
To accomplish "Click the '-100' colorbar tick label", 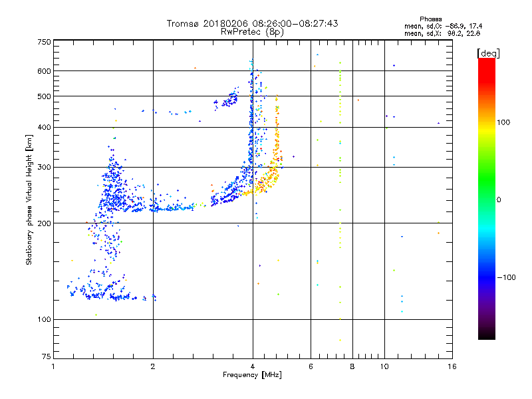I will click(506, 277).
